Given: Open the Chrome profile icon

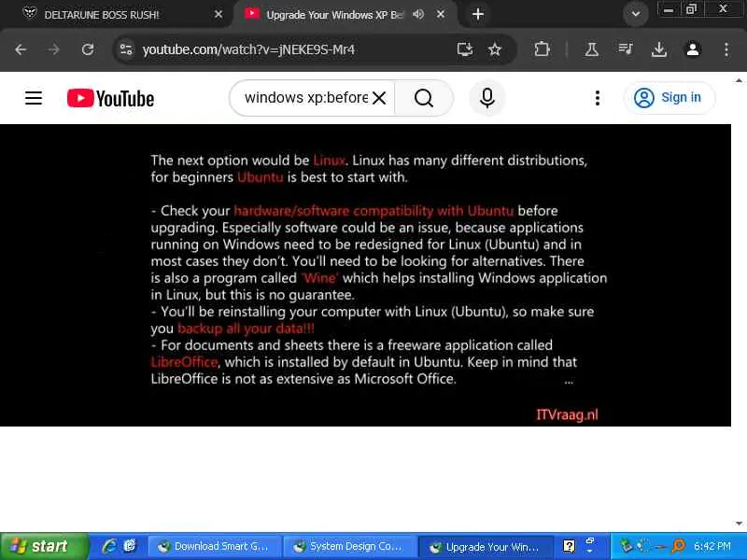Looking at the screenshot, I should point(693,49).
